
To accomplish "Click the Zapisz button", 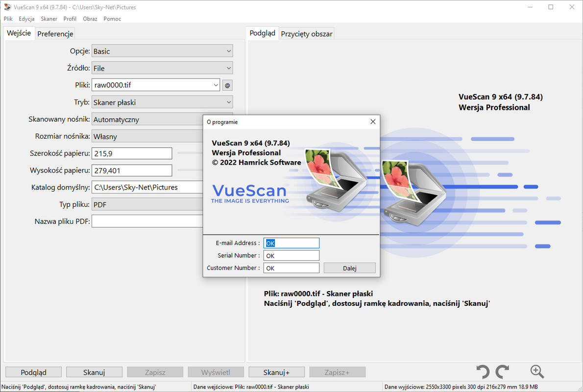I will click(155, 372).
